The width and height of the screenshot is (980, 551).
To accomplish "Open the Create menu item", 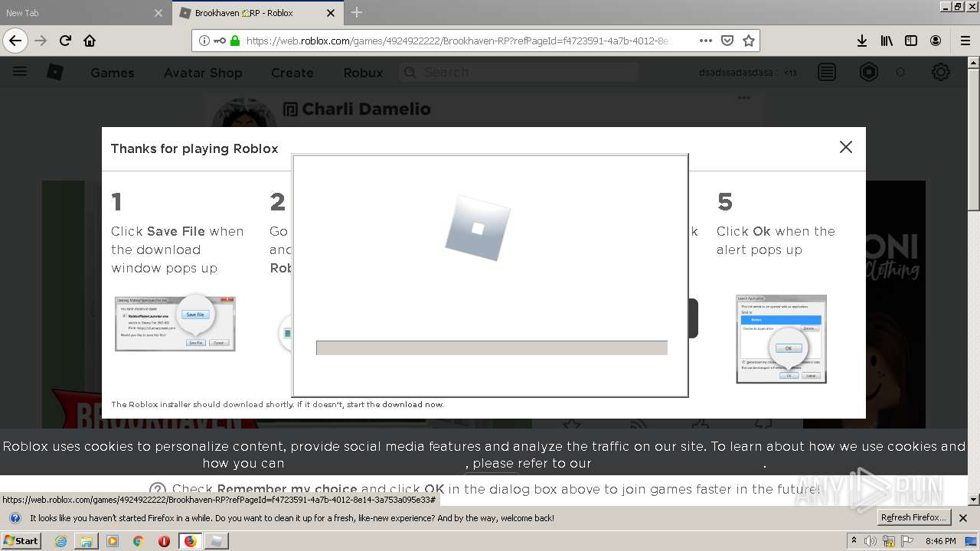I will click(x=292, y=73).
